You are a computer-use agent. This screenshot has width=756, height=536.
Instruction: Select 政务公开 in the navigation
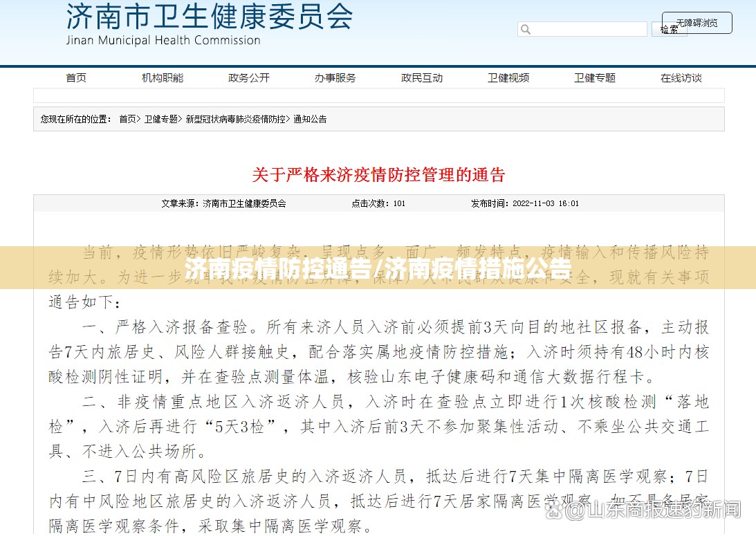[249, 78]
